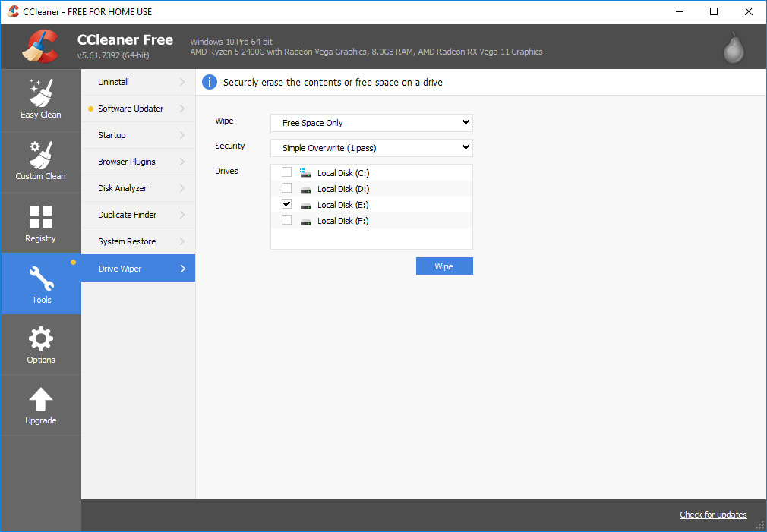The image size is (767, 532).
Task: Open Custom Clean via its brush icon
Action: tap(40, 154)
